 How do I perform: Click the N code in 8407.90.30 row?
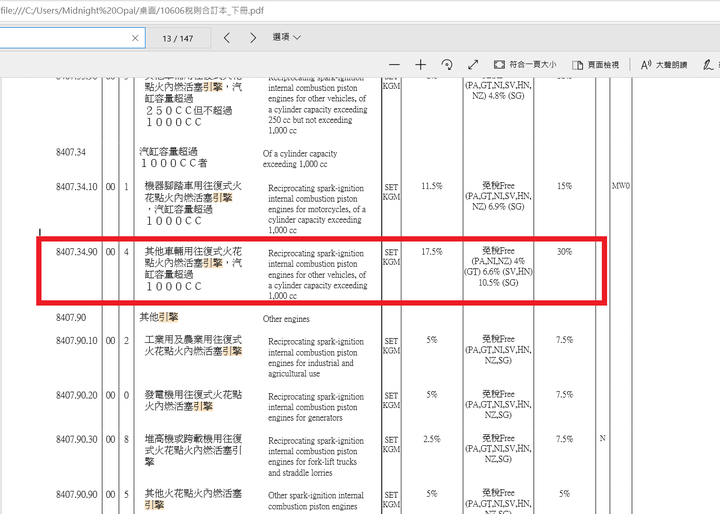point(602,438)
